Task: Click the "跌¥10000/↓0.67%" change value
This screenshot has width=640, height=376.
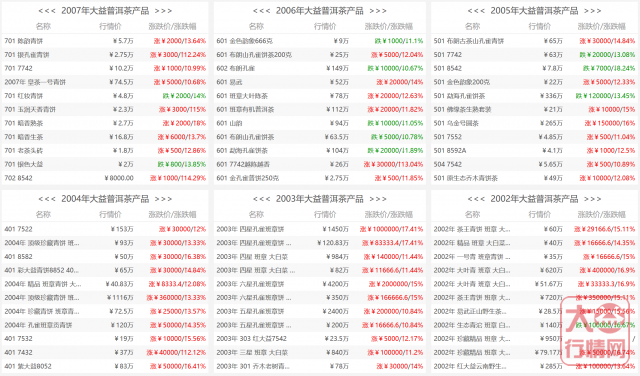Action: [395, 69]
